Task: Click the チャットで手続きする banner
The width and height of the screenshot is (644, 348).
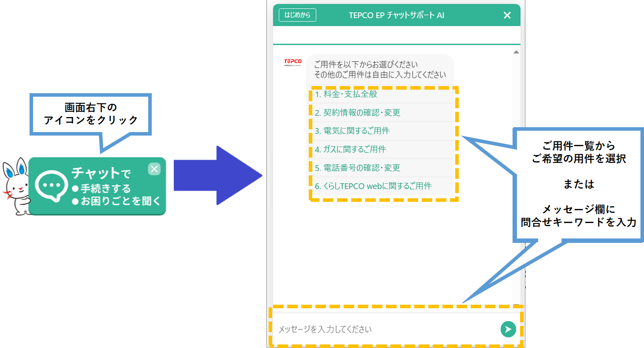Action: point(97,186)
